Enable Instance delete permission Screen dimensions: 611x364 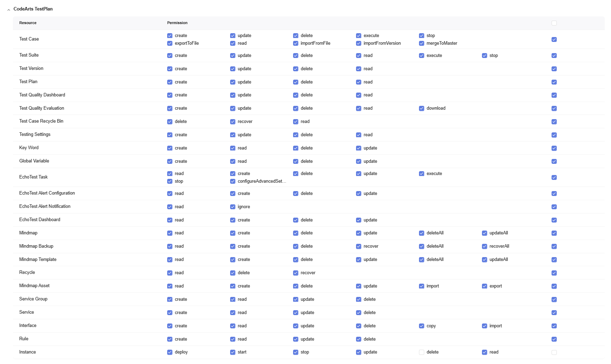[x=421, y=352]
